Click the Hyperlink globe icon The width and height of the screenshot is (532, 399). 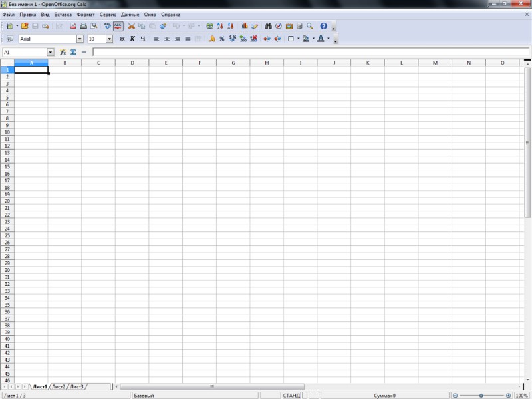[x=210, y=26]
